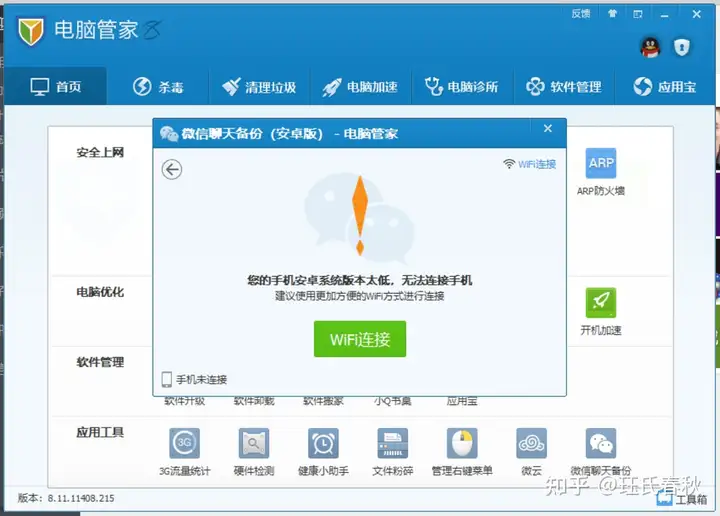Select the 软件管理 tab
This screenshot has width=720, height=516.
click(564, 86)
